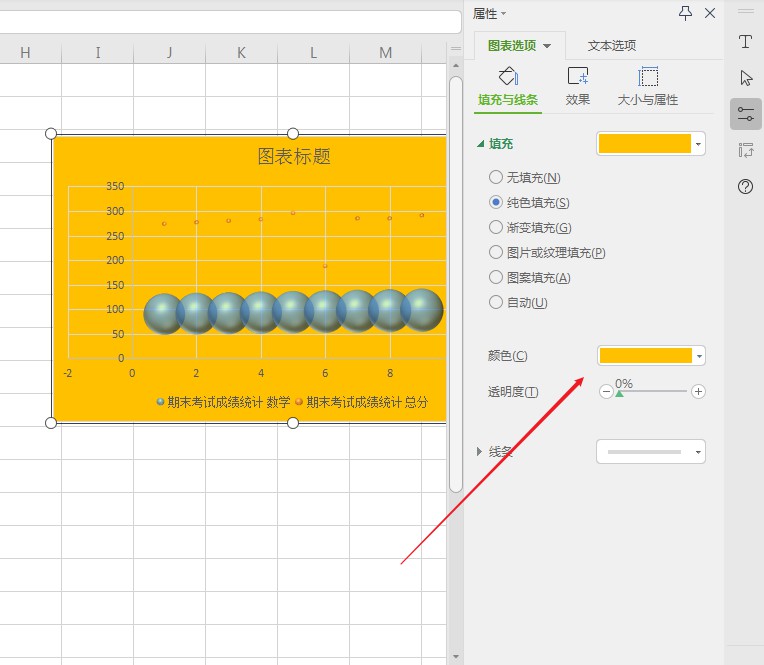
Task: Decrease transparency with the minus button
Action: [606, 391]
